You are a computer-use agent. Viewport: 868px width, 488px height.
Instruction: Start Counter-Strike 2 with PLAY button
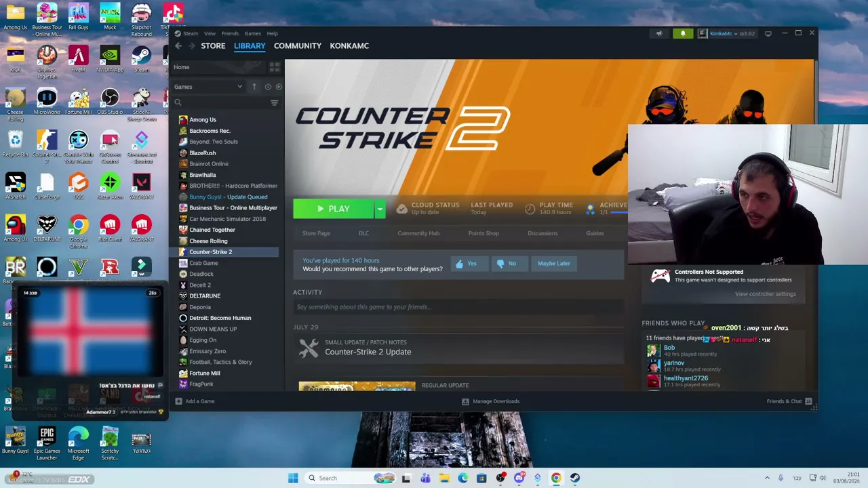[x=333, y=209]
